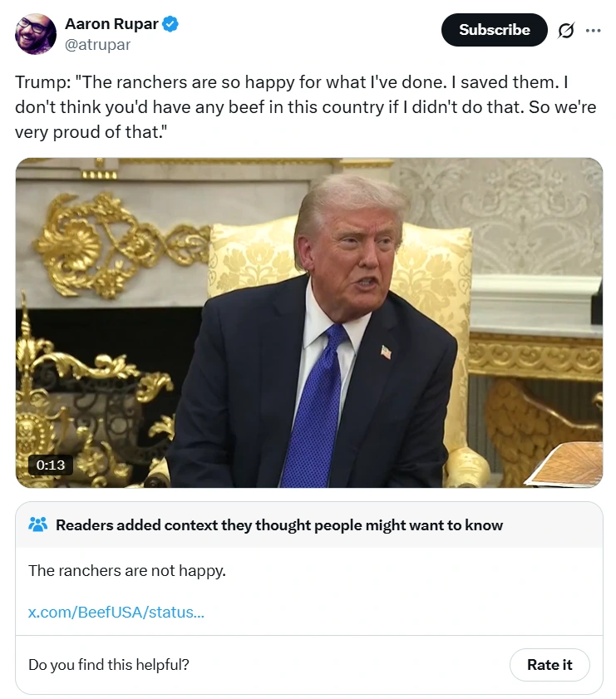Open the three-dot more options menu
This screenshot has width=616, height=699.
pyautogui.click(x=593, y=31)
